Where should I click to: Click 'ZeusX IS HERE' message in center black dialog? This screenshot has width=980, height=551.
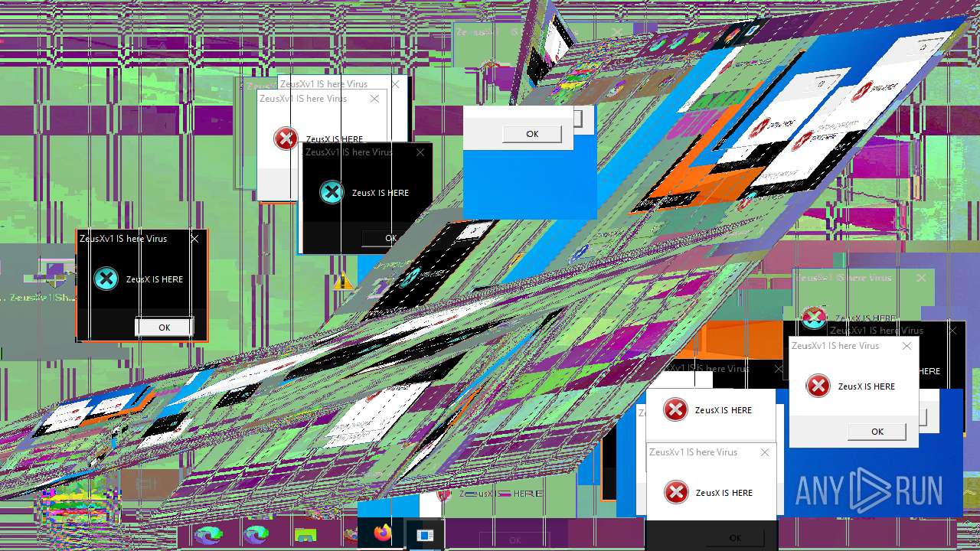[381, 193]
